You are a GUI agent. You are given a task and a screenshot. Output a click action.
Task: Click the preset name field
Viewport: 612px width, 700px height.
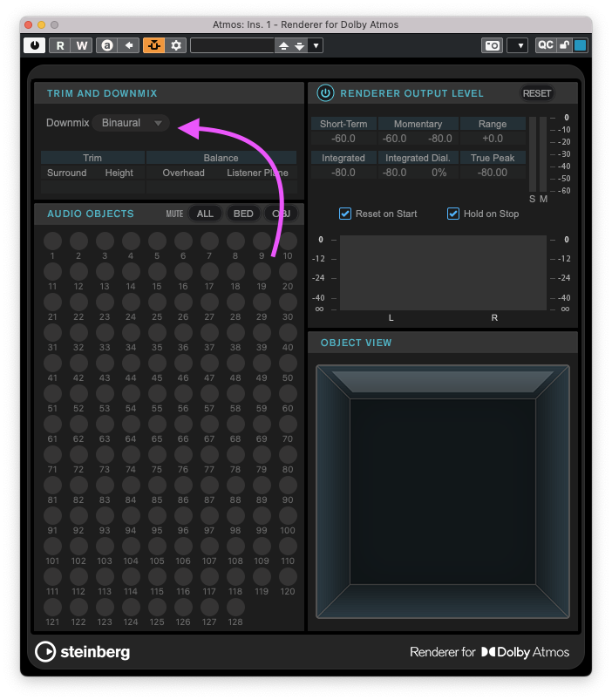point(232,45)
